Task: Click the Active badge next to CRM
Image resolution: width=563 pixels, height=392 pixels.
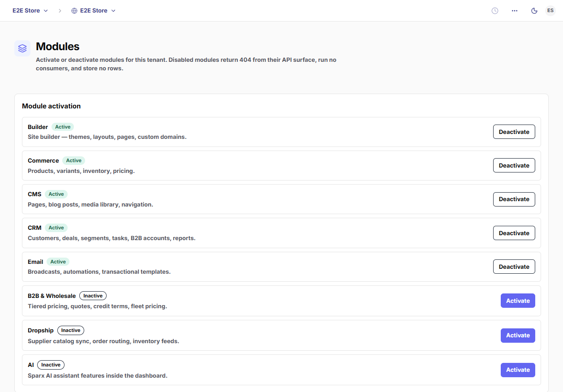Action: coord(56,228)
